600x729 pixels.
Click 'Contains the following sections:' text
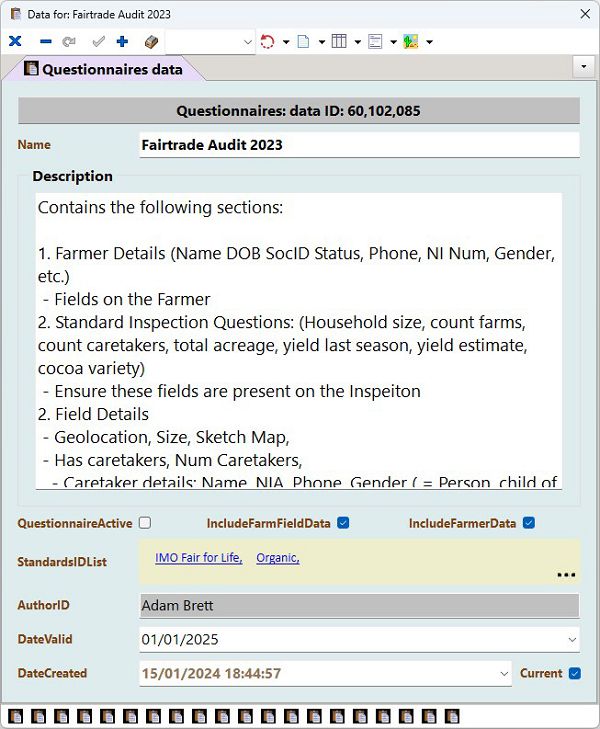pos(160,207)
